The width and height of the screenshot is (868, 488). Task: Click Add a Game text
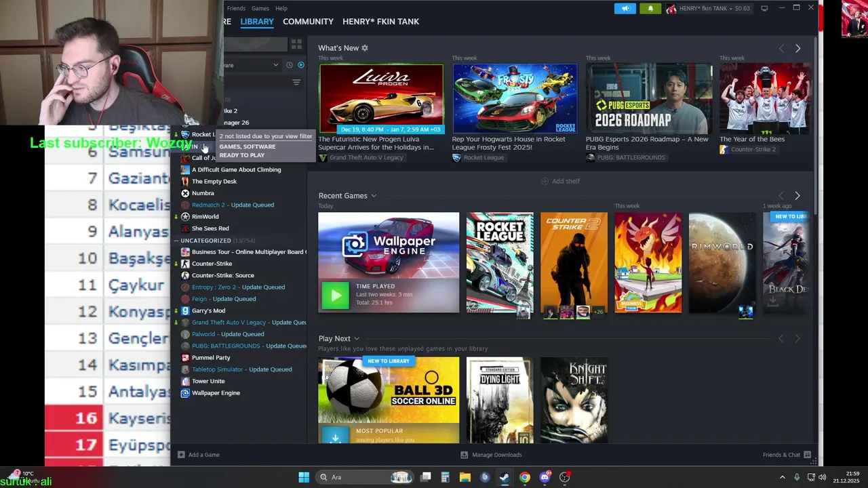coord(204,455)
